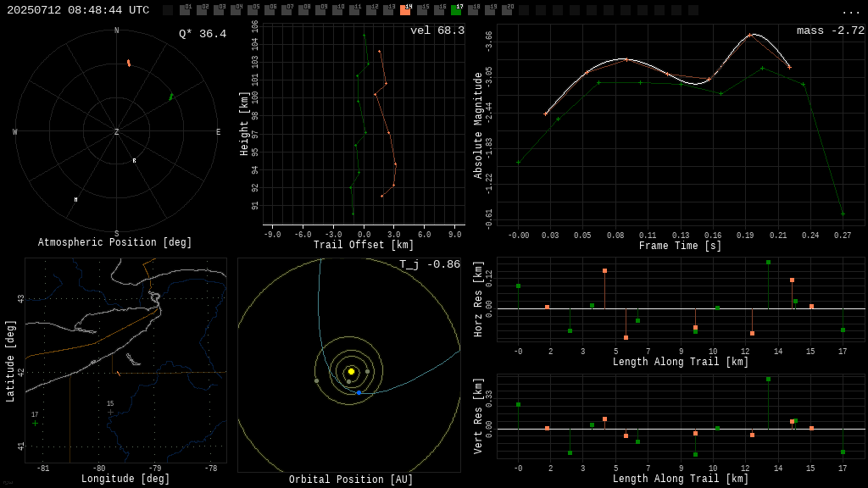The height and width of the screenshot is (488, 868).
Task: Click the orange station 14 indicator square
Action: click(405, 10)
